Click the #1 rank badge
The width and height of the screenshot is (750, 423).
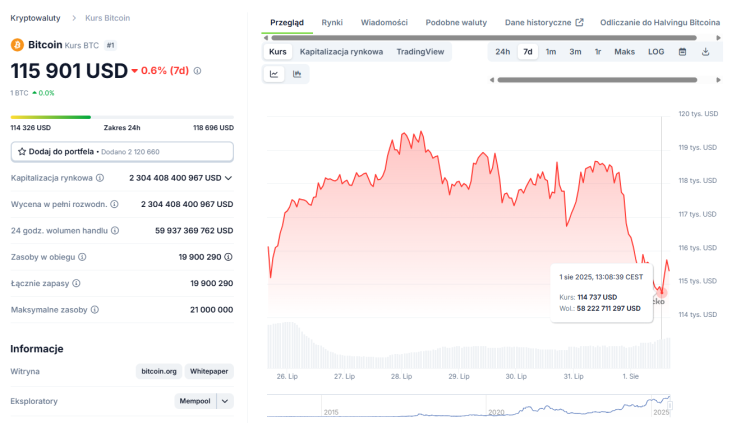coord(110,45)
